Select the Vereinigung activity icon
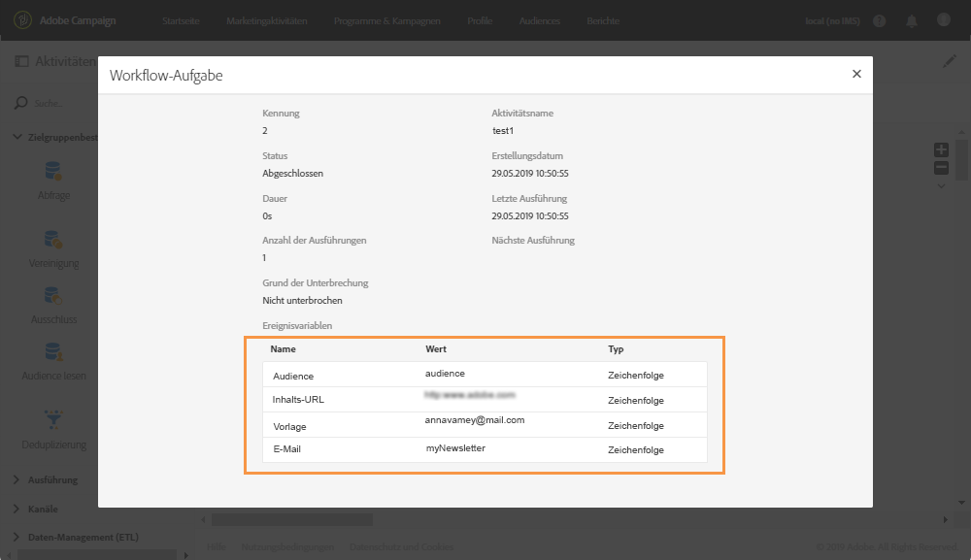 pyautogui.click(x=53, y=240)
